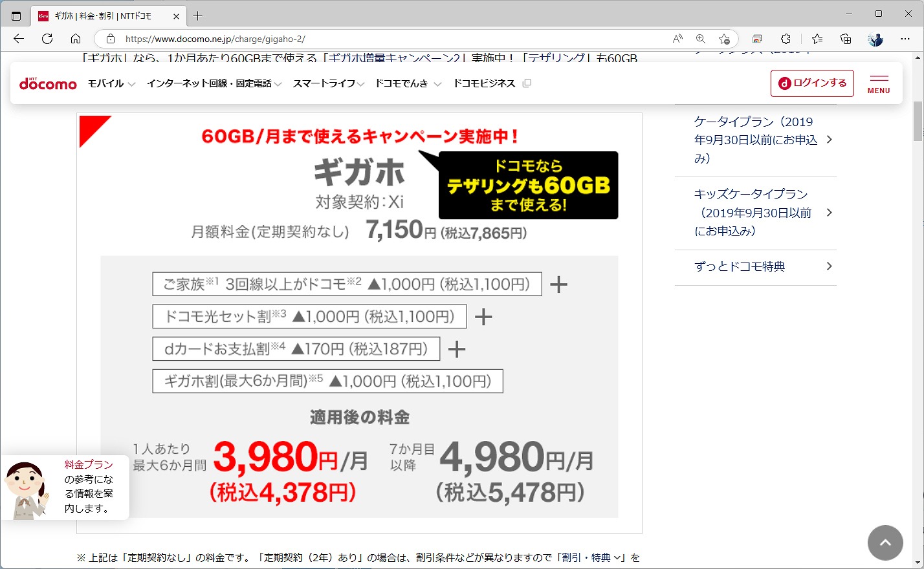Open the ドコモビジネス menu item
924x569 pixels.
coord(484,83)
